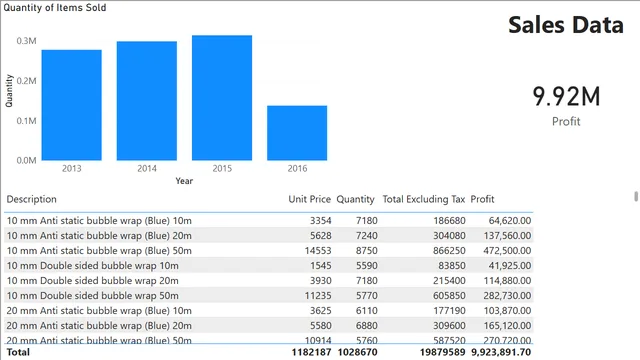Select row 20 mm Anti static bubble wrap (Blue) 10m
This screenshot has width=640, height=360.
click(x=269, y=311)
